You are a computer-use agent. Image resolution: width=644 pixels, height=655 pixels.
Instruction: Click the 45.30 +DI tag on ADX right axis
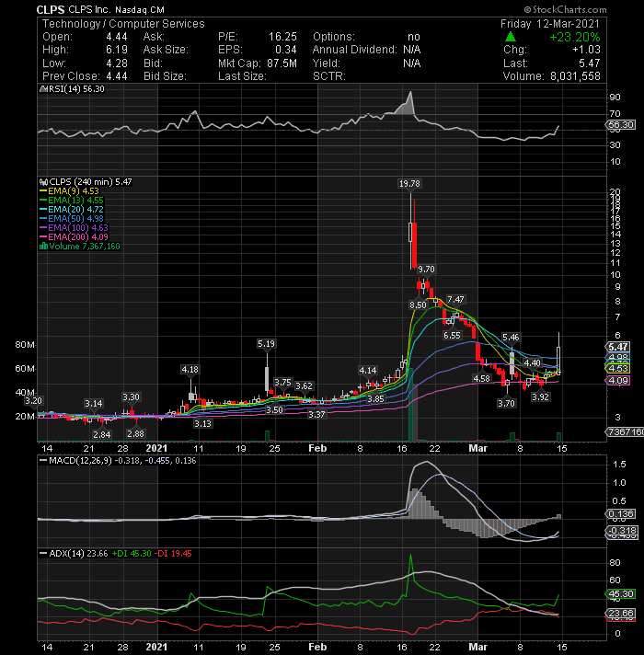coord(621,593)
